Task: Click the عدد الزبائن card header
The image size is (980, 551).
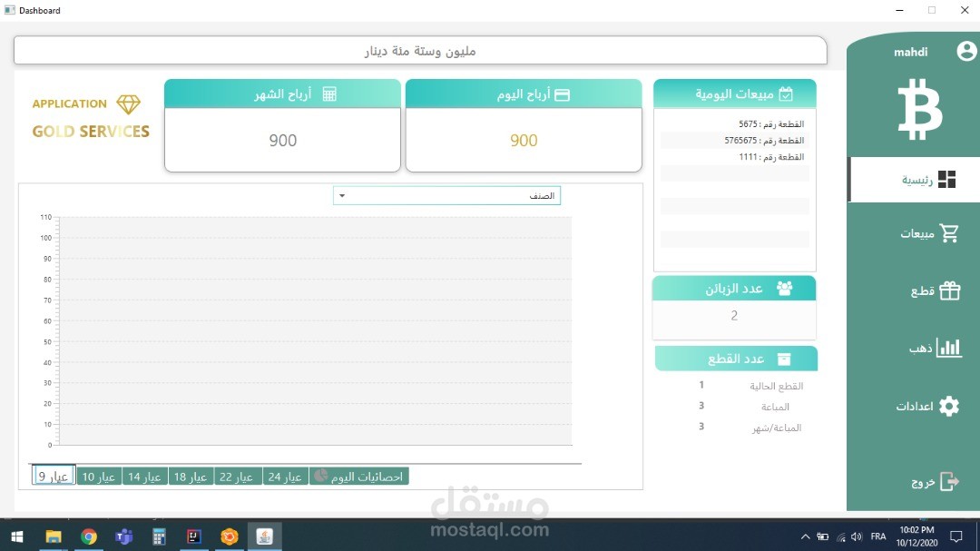Action: 734,289
